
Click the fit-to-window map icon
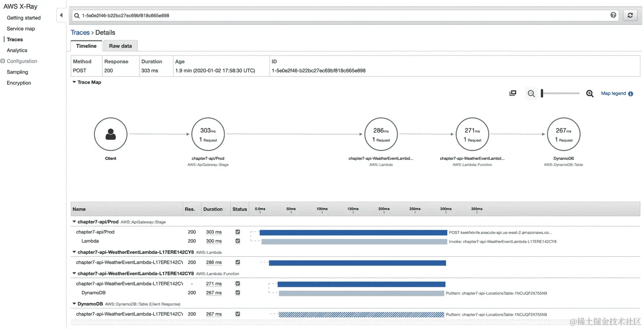(x=513, y=93)
